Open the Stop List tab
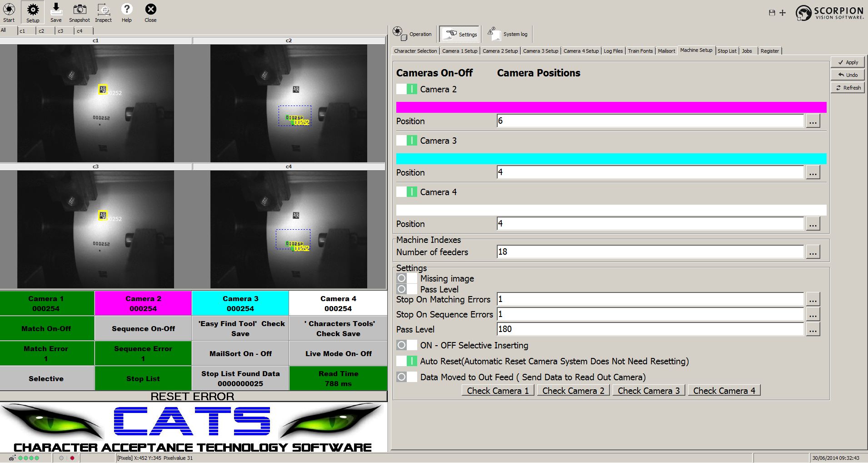The width and height of the screenshot is (868, 463). tap(727, 51)
